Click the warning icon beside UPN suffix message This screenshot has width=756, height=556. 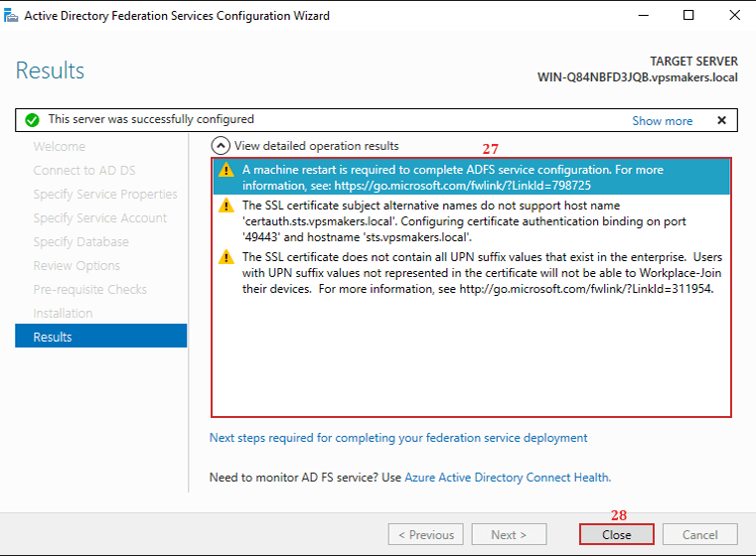pos(227,257)
